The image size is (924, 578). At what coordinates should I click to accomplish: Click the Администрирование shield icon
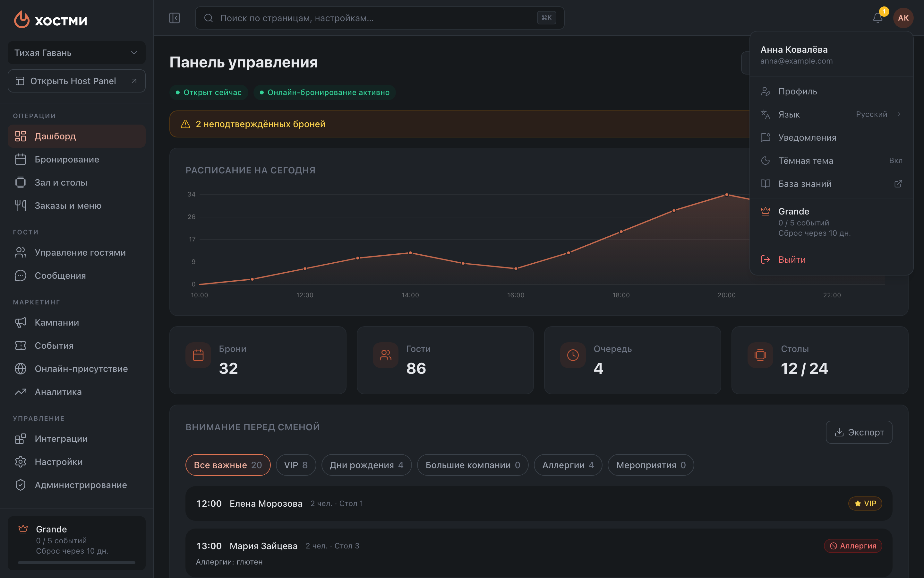coord(21,485)
